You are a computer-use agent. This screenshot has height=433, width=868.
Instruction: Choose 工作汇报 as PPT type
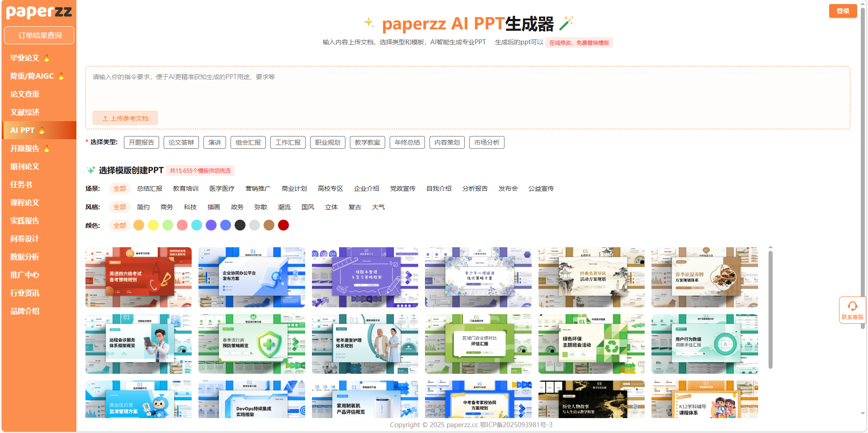click(x=288, y=142)
